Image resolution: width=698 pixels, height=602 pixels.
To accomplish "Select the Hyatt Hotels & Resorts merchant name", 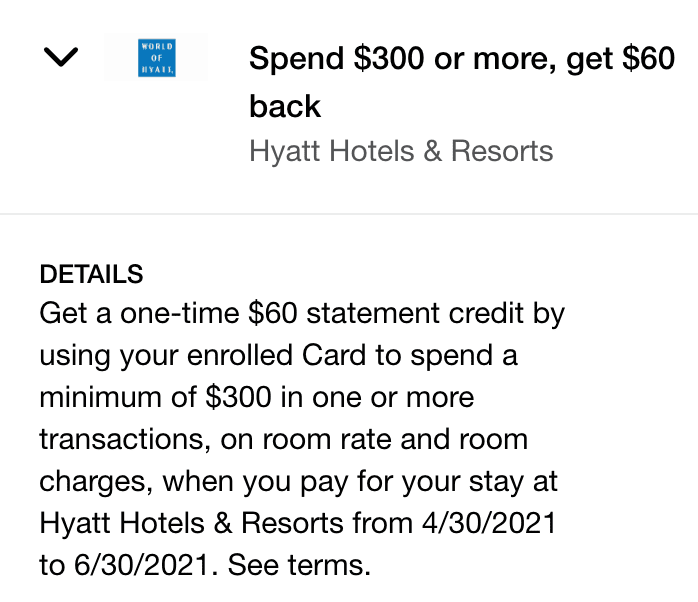I will (x=401, y=150).
